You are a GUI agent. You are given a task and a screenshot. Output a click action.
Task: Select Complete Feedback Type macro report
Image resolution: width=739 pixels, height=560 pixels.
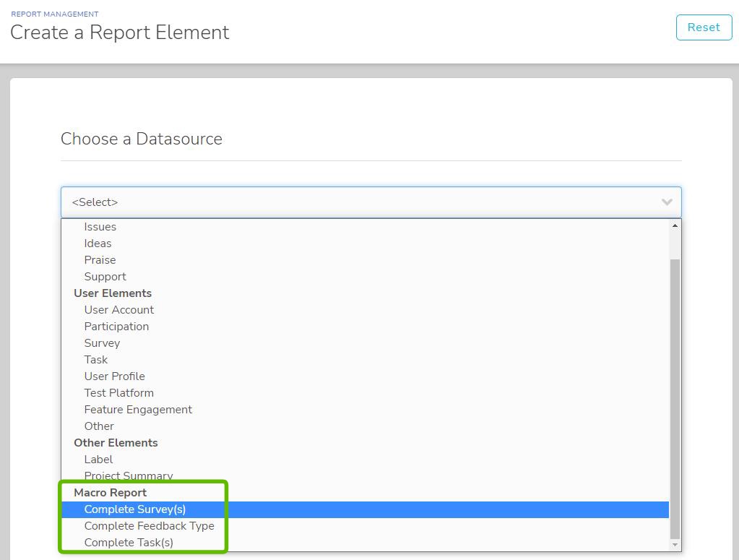(149, 526)
